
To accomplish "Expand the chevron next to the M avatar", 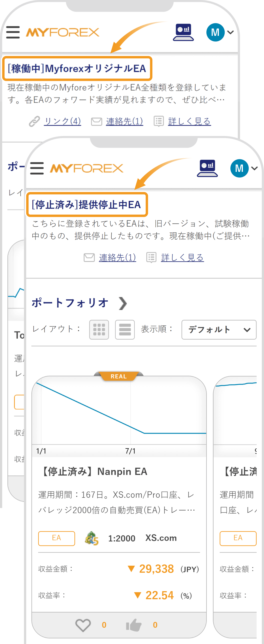I will click(255, 168).
